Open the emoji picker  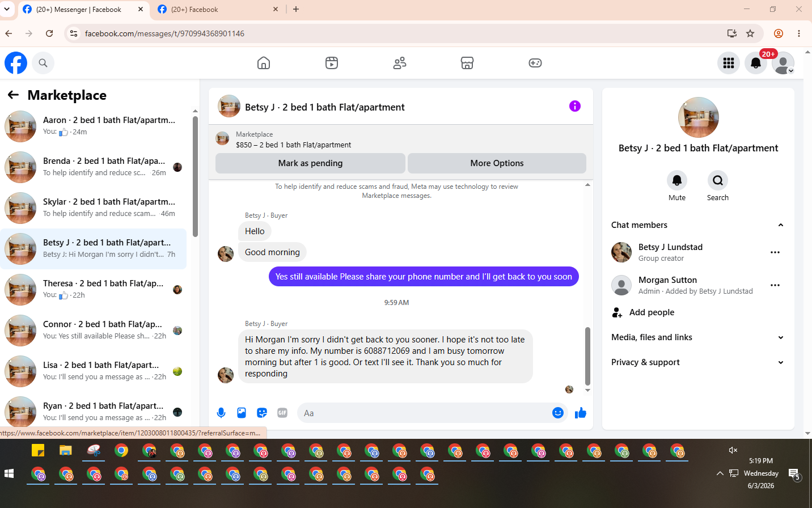[x=558, y=413]
